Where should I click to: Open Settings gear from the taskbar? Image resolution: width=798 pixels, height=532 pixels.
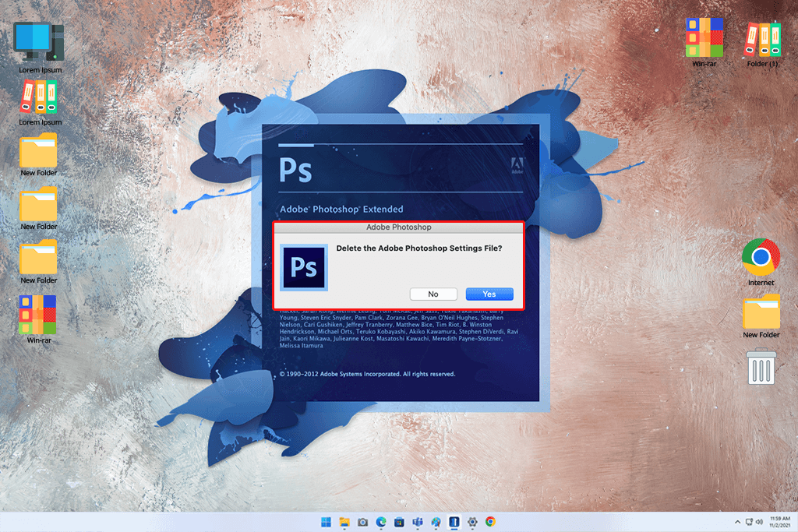click(x=472, y=522)
